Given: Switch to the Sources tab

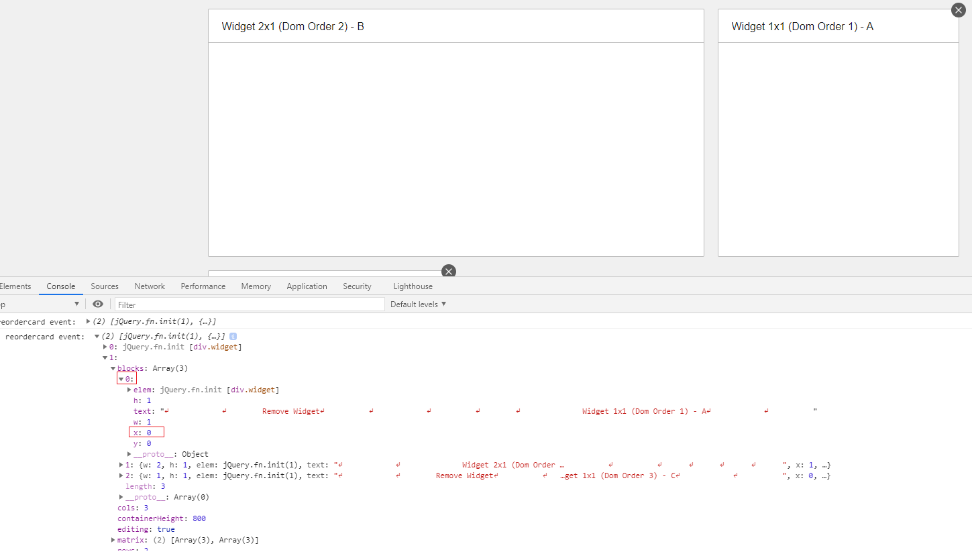Looking at the screenshot, I should coord(105,286).
